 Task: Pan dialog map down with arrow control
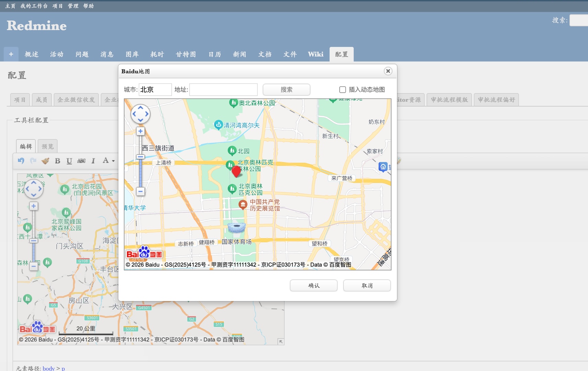tap(140, 120)
